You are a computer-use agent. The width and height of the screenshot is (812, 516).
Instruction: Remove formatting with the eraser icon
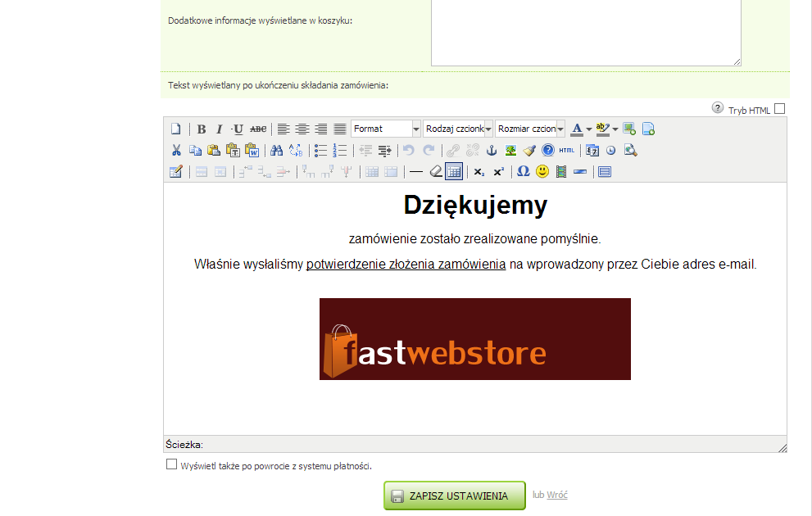(x=436, y=171)
